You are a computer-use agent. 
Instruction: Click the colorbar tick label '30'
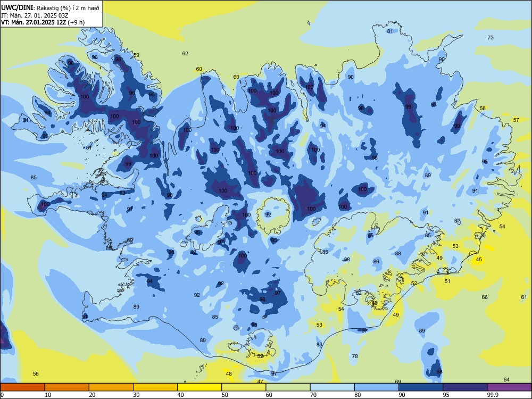[x=136, y=395]
